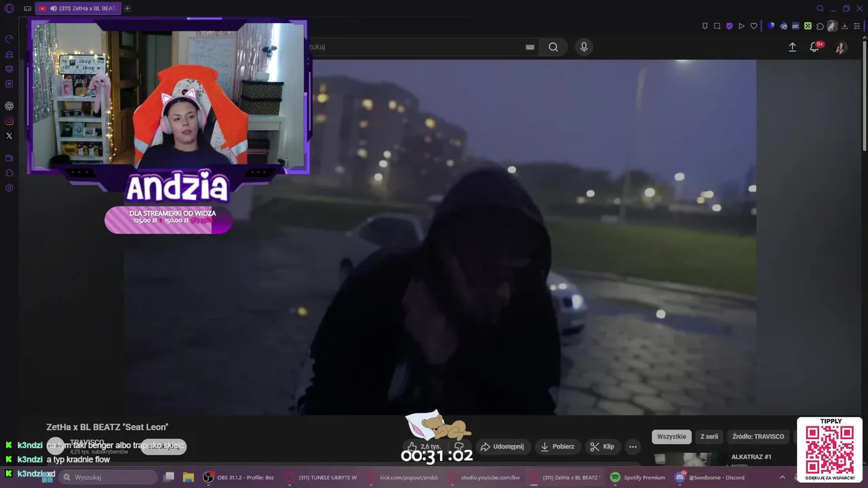Open the ALKATRAZ #1 recommended video
Viewport: 868px width, 488px height.
click(751, 457)
